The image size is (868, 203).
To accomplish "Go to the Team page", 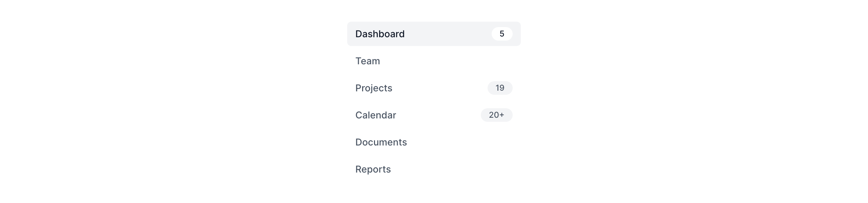I will pos(433,61).
